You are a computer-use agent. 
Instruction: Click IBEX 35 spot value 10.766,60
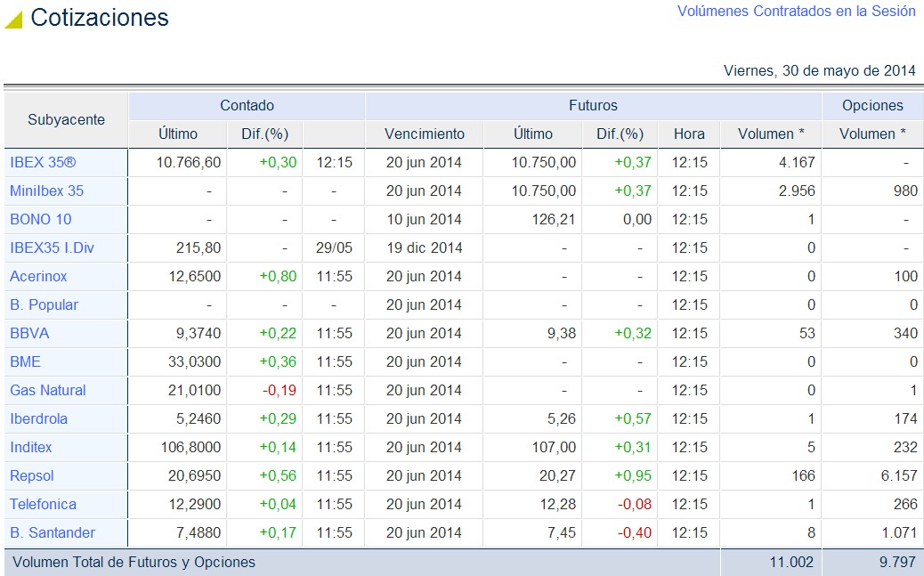click(189, 162)
